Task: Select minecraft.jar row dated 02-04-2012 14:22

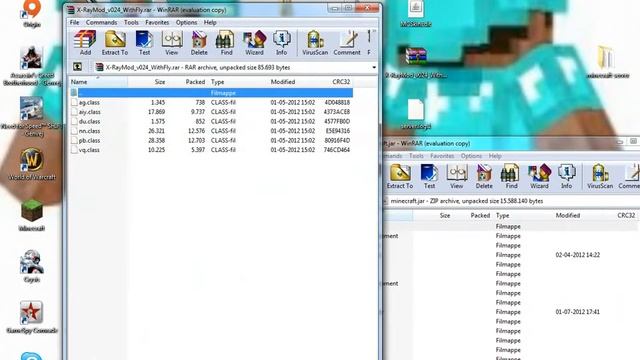Action: pos(510,255)
